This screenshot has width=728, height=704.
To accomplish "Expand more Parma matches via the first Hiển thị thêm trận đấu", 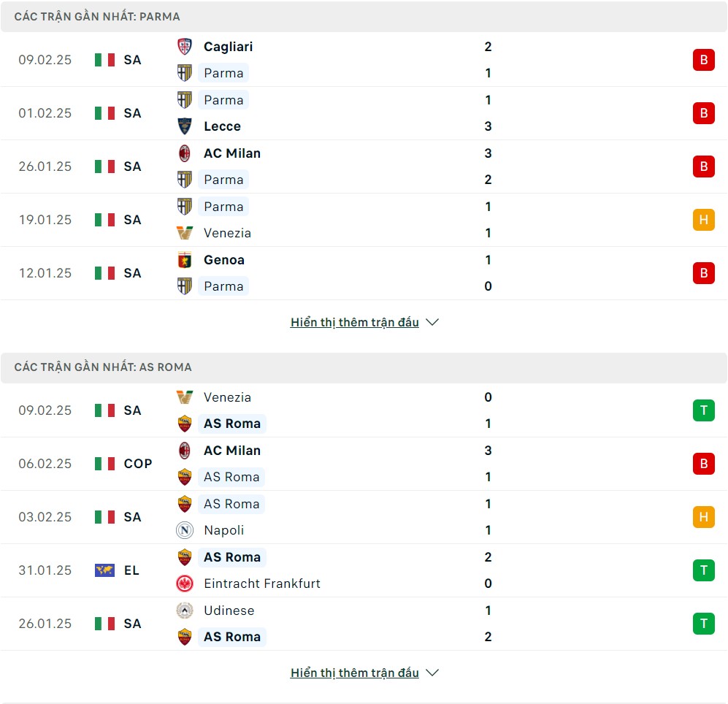I will tap(355, 322).
